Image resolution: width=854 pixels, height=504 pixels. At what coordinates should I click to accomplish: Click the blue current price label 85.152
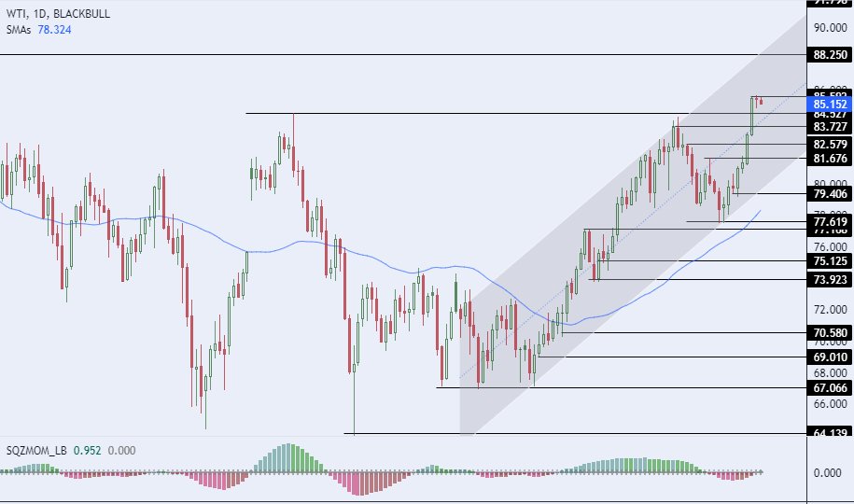pos(829,105)
